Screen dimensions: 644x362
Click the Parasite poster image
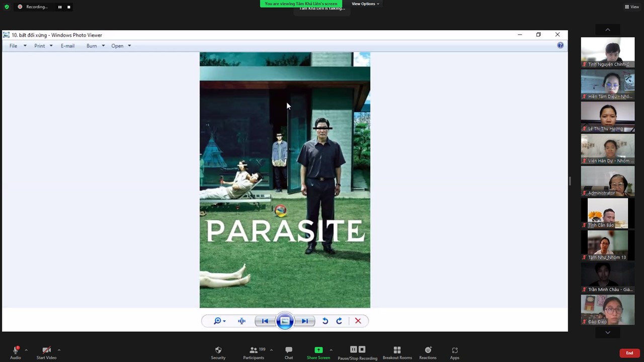click(285, 180)
